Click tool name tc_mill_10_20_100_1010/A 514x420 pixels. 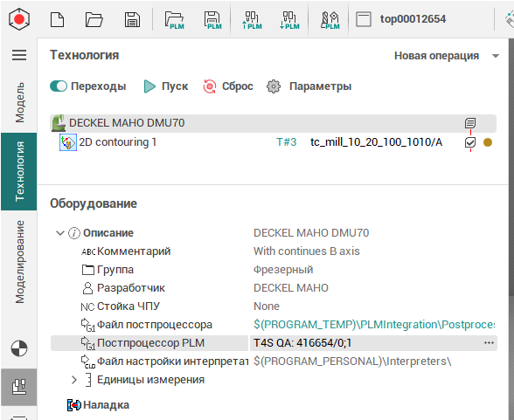click(376, 142)
